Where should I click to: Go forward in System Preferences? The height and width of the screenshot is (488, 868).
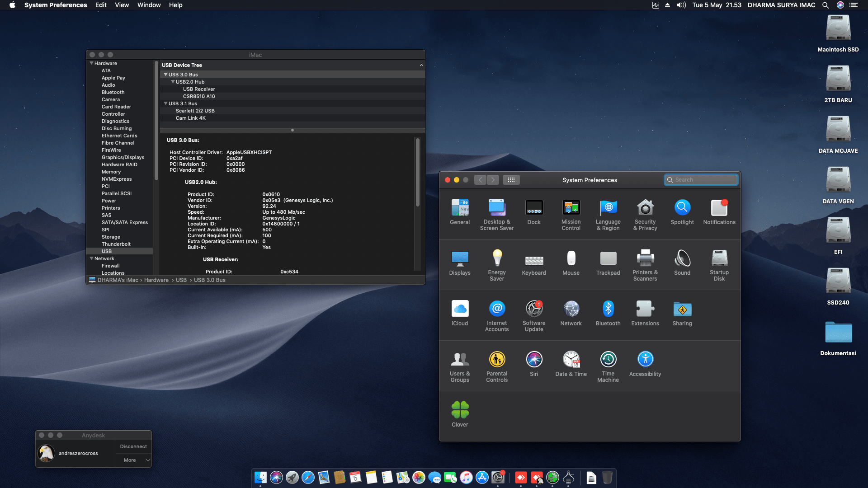click(x=493, y=180)
